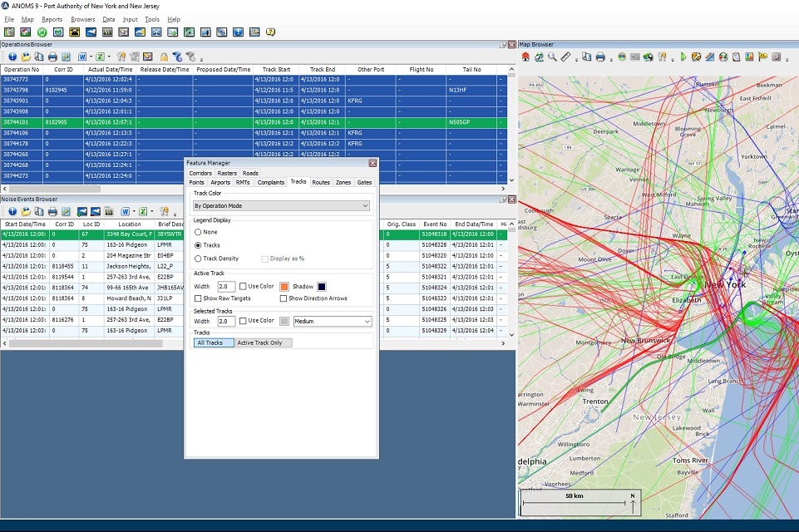This screenshot has width=799, height=532.
Task: Enable Show Direction Arrows checkbox
Action: [x=284, y=298]
